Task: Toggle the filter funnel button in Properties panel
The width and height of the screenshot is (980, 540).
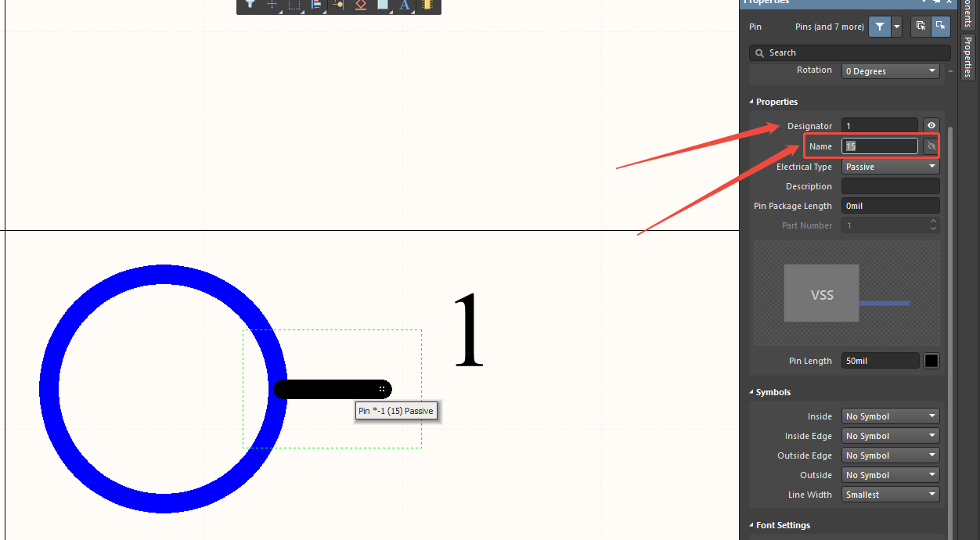Action: 880,27
